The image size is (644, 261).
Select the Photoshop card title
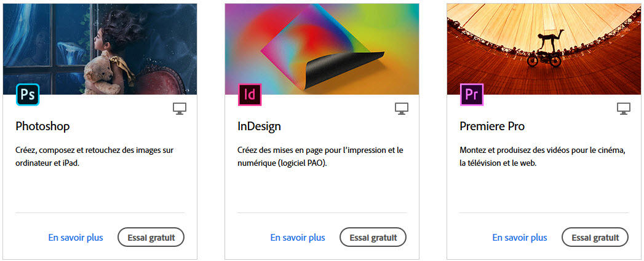click(x=42, y=127)
